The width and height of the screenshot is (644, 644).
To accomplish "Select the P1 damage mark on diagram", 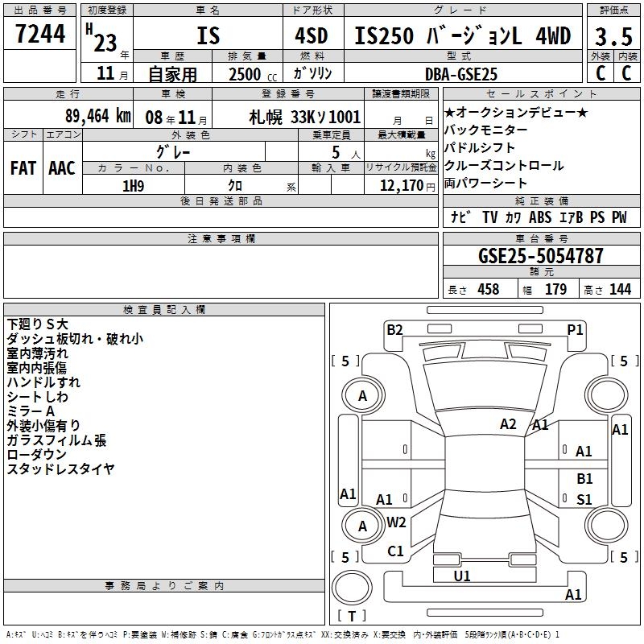I will point(575,330).
